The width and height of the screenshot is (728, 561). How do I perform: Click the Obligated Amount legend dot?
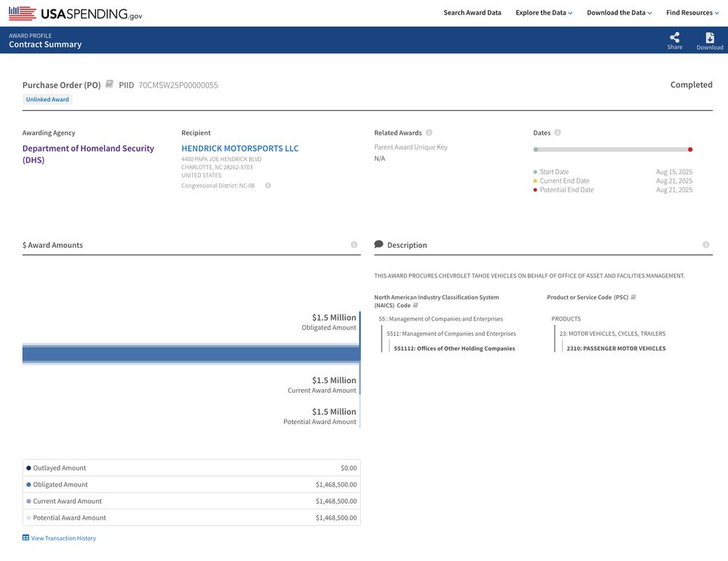coord(29,484)
